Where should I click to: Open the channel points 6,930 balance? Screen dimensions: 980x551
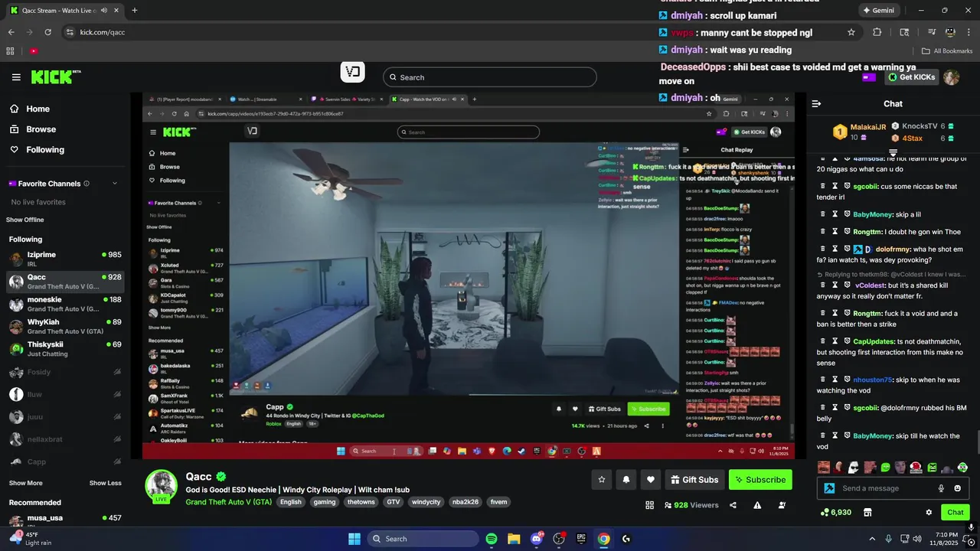[x=836, y=512]
